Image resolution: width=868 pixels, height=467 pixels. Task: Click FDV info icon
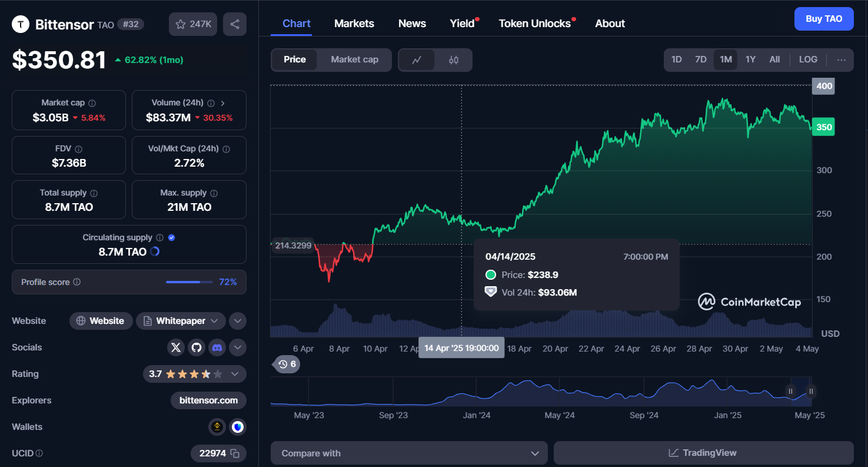click(x=79, y=149)
